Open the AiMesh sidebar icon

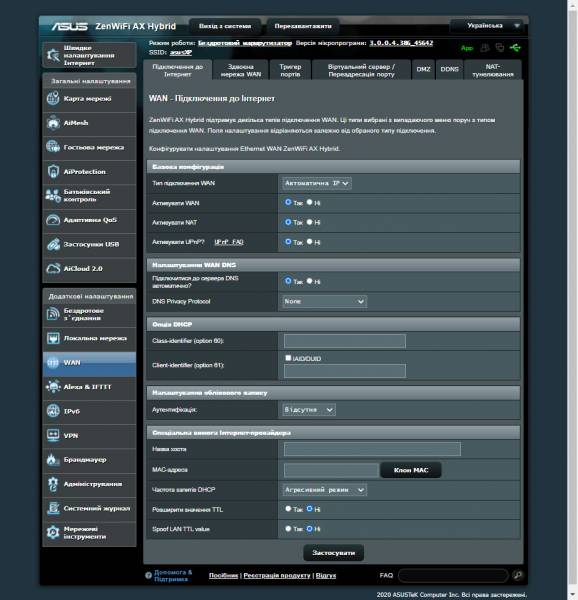tap(53, 123)
